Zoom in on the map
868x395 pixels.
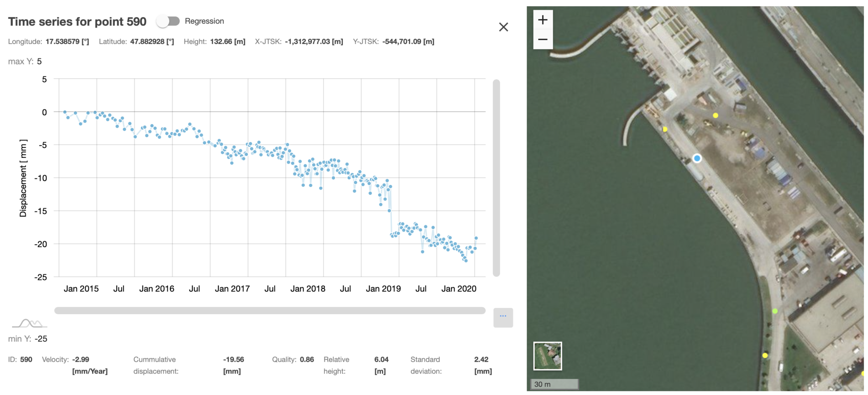point(542,20)
